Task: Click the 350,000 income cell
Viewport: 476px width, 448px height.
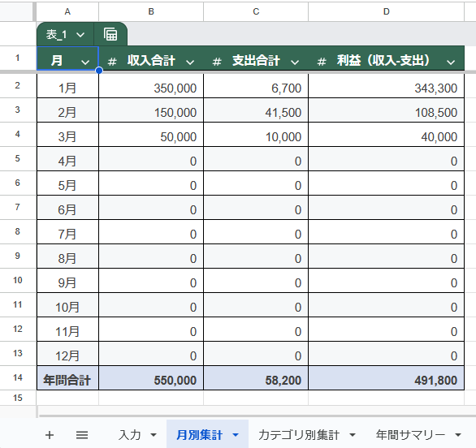Action: pos(151,86)
